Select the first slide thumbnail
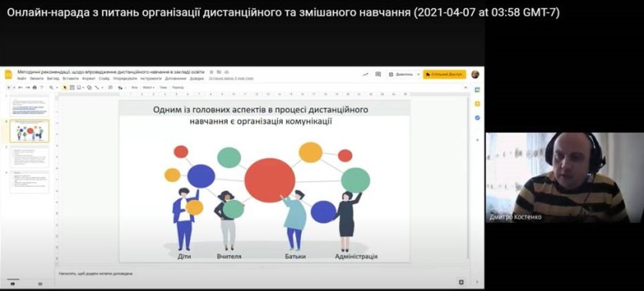The image size is (644, 291). pyautogui.click(x=29, y=106)
